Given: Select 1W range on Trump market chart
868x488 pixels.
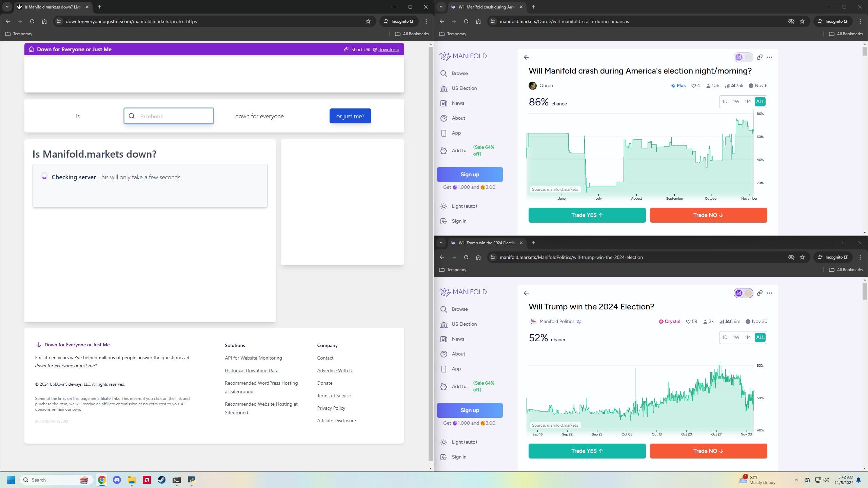Looking at the screenshot, I should [736, 337].
